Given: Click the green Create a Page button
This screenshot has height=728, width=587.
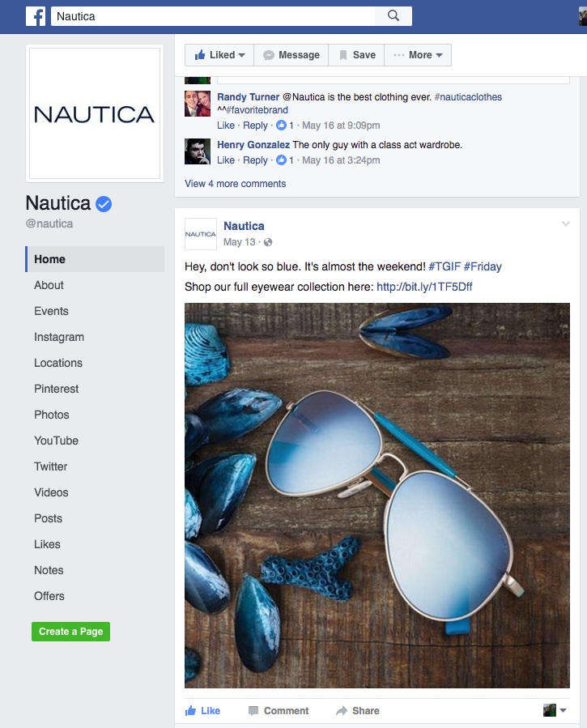Looking at the screenshot, I should 71,632.
